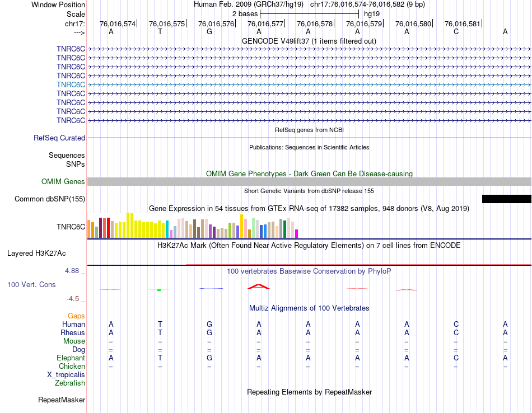532x413 pixels.
Task: Click the Sequences subtrack label
Action: click(x=67, y=156)
